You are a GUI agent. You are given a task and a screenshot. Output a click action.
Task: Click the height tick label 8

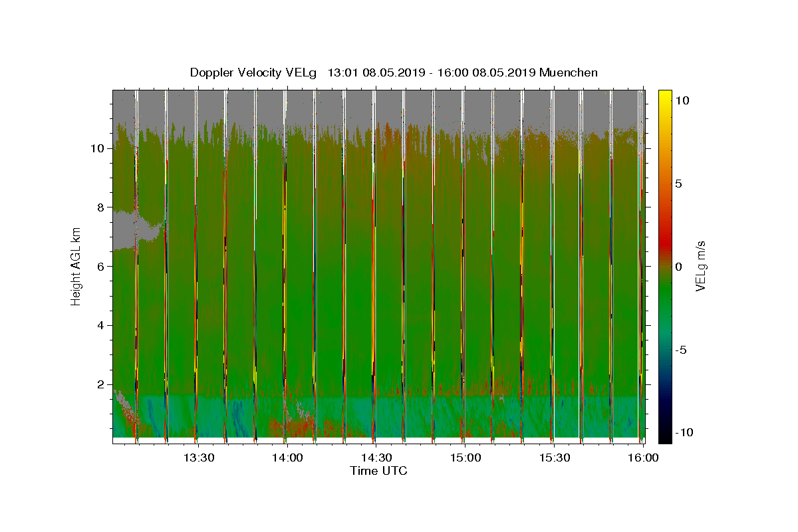click(x=101, y=207)
